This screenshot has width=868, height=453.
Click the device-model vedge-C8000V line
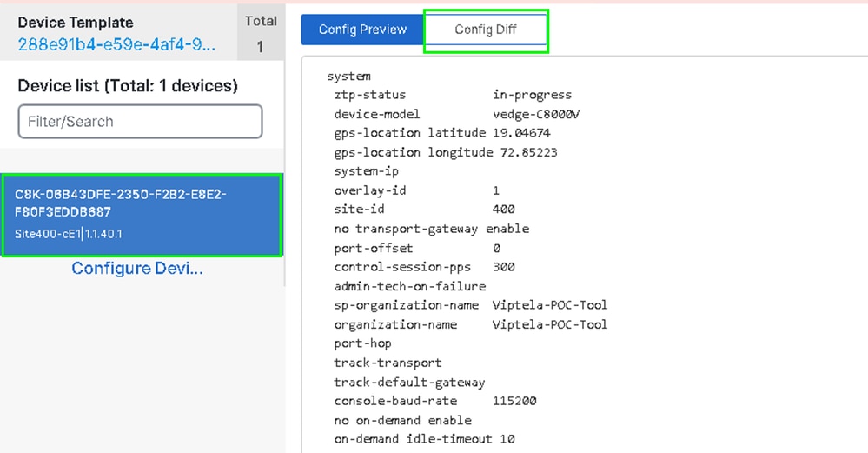[x=457, y=114]
